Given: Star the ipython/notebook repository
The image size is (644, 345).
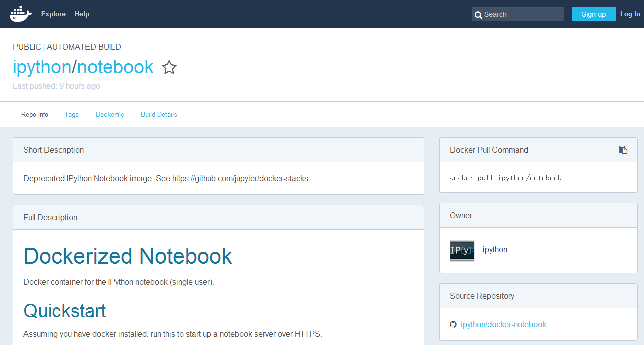Looking at the screenshot, I should [169, 67].
